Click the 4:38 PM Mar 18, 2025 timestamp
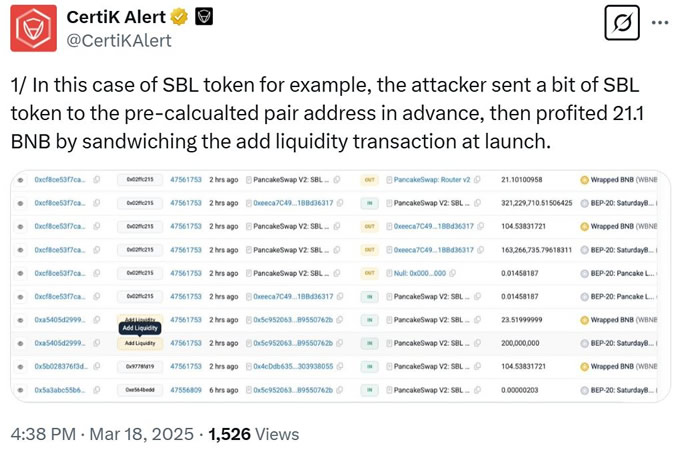The height and width of the screenshot is (453, 680). 103,434
